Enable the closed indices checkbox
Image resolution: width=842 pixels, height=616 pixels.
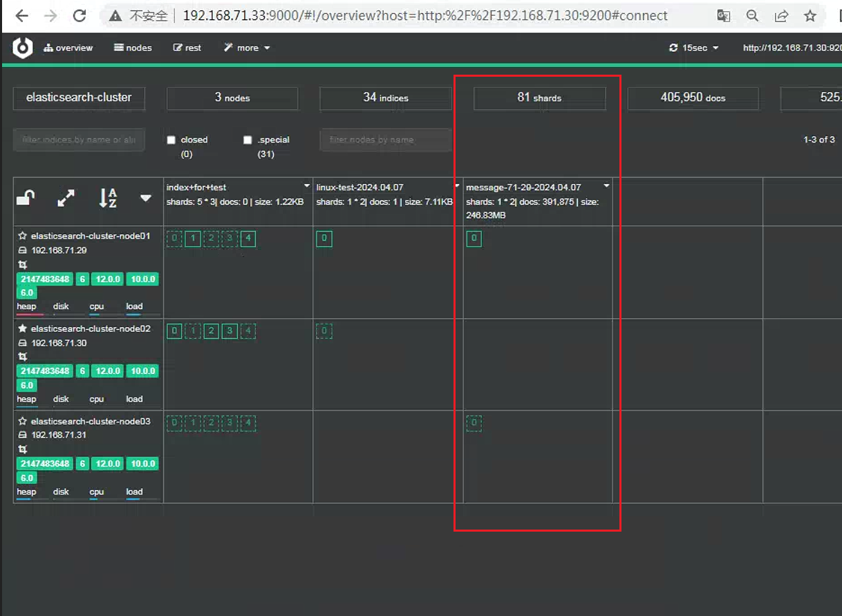pyautogui.click(x=171, y=140)
